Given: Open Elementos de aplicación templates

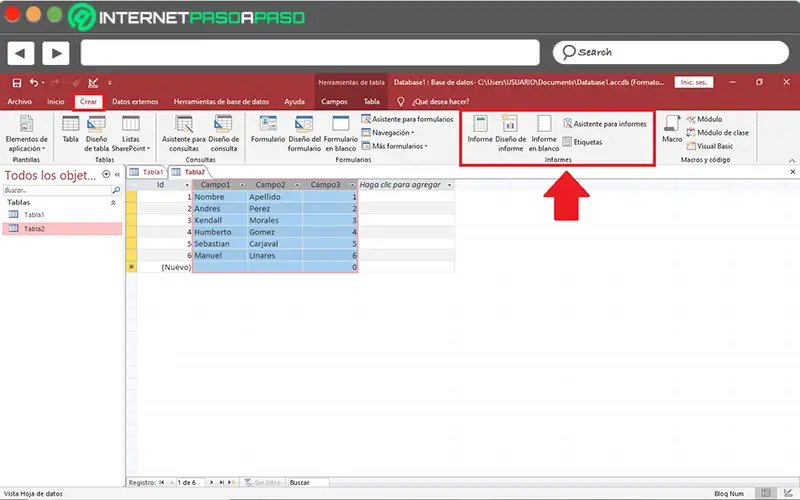Looking at the screenshot, I should [x=27, y=134].
